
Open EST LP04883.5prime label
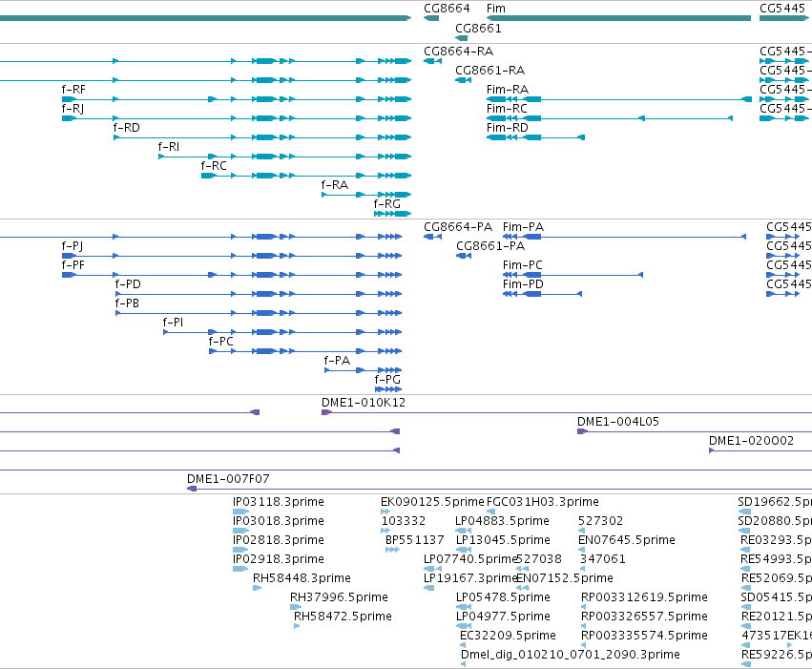(502, 521)
